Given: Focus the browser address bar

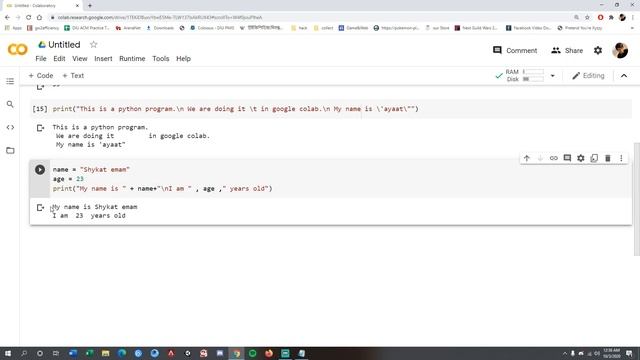Looking at the screenshot, I should [310, 17].
